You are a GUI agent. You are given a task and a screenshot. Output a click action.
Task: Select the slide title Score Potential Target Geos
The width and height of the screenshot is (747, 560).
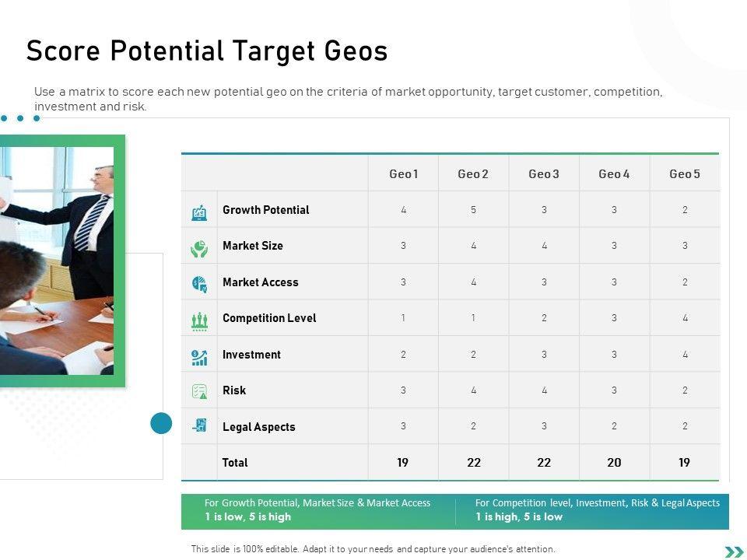[x=207, y=51]
